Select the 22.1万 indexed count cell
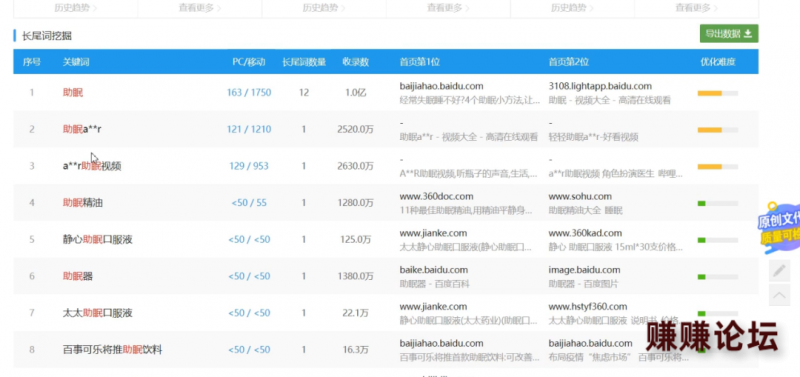800x377 pixels. point(356,313)
